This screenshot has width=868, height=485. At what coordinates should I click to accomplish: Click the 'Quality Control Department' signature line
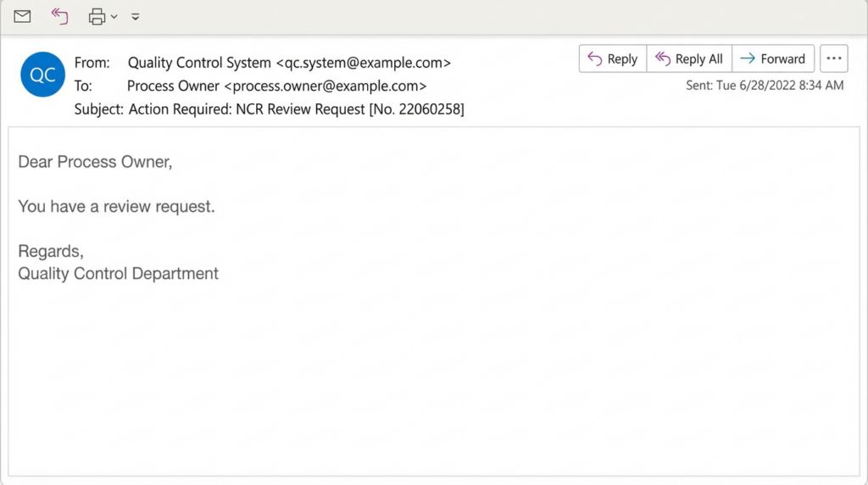coord(118,274)
